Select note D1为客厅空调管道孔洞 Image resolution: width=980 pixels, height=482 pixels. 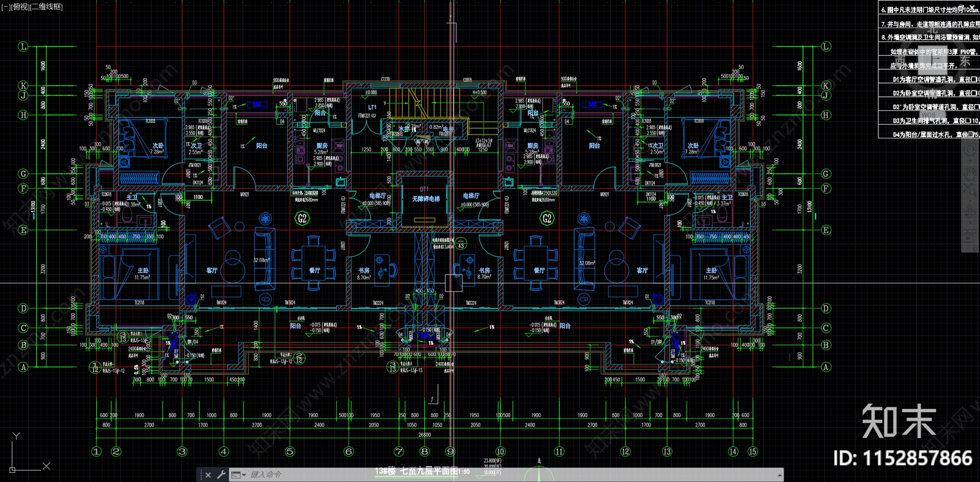coord(936,79)
